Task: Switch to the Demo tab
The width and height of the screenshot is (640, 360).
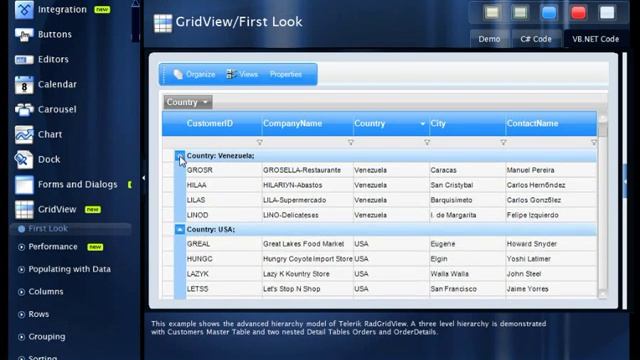Action: click(489, 39)
